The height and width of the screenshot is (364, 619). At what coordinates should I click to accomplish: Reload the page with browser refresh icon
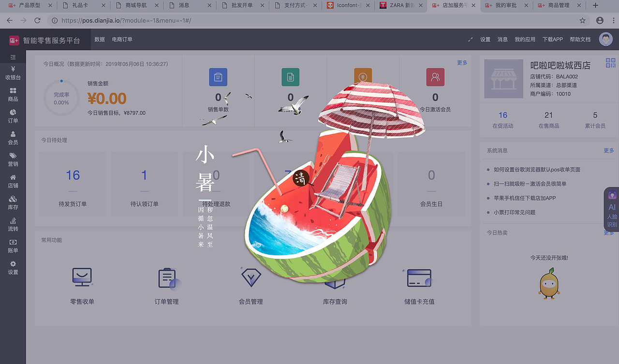[37, 21]
